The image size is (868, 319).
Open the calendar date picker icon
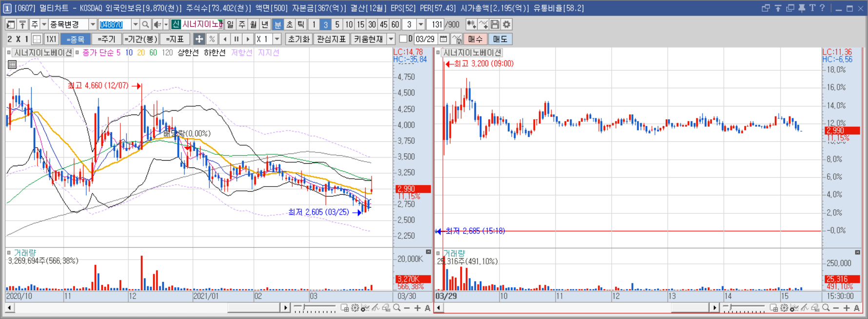click(443, 39)
